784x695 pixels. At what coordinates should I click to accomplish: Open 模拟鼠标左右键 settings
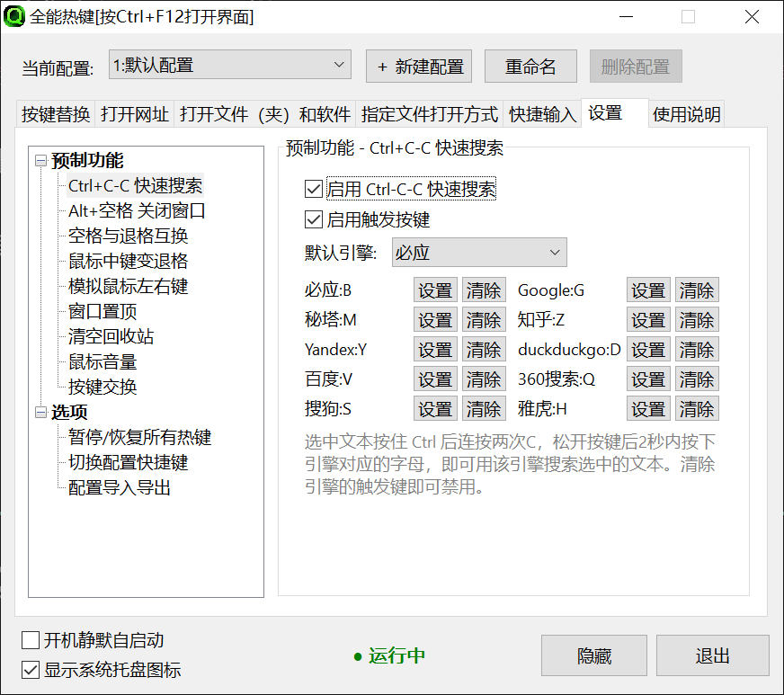pos(128,287)
